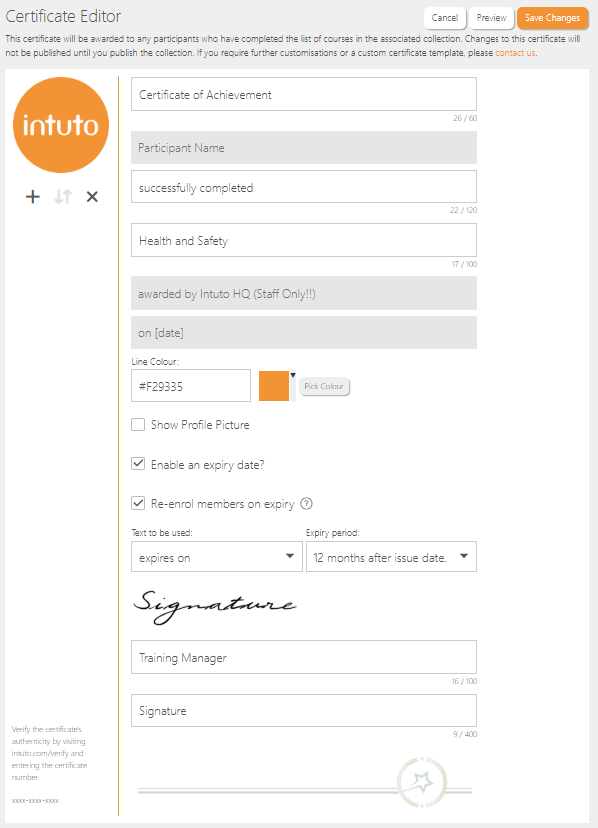Click the Certificate of Achievement title field
598x828 pixels.
(304, 95)
